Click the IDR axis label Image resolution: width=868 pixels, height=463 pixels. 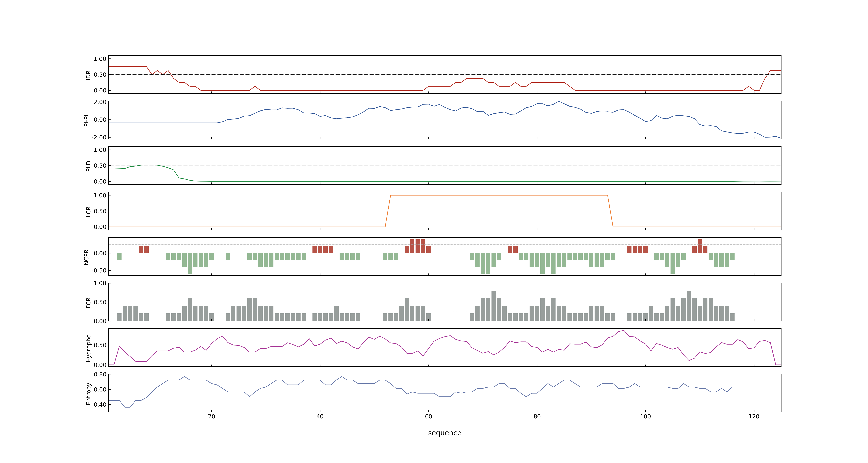coord(88,75)
